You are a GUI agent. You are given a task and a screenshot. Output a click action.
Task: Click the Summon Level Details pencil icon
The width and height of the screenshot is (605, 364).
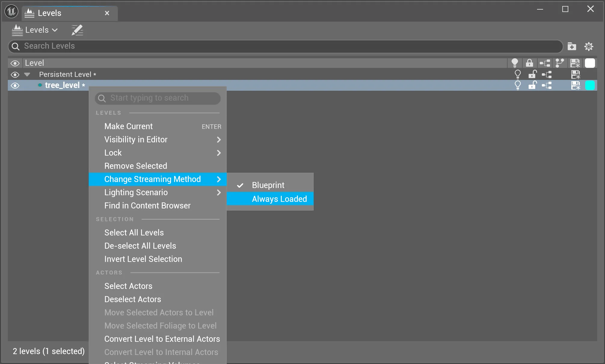coord(77,30)
